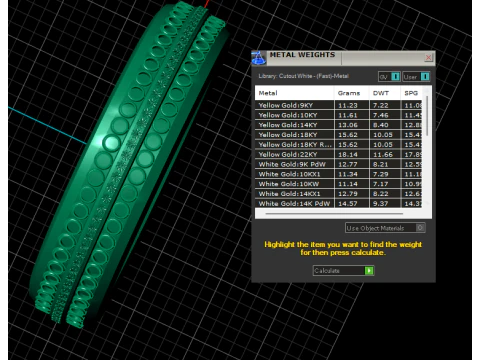Click the 11.23 grams value
480x360 pixels.
coord(348,105)
